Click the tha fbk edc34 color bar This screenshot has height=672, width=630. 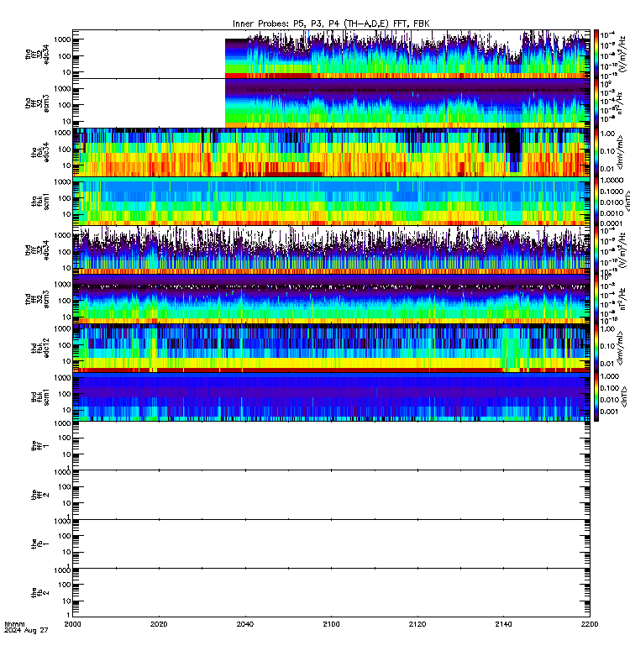pos(596,152)
